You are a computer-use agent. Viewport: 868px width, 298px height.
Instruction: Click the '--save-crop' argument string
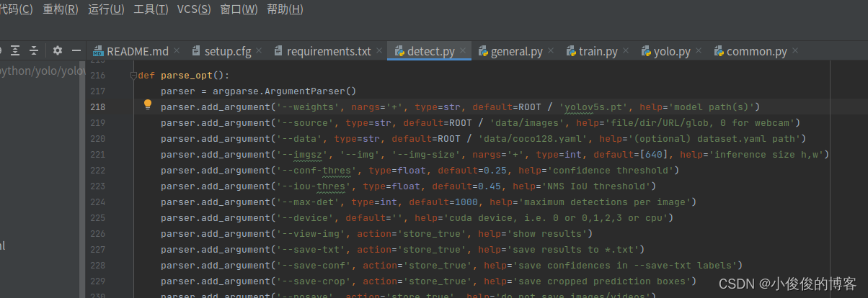[x=314, y=281]
